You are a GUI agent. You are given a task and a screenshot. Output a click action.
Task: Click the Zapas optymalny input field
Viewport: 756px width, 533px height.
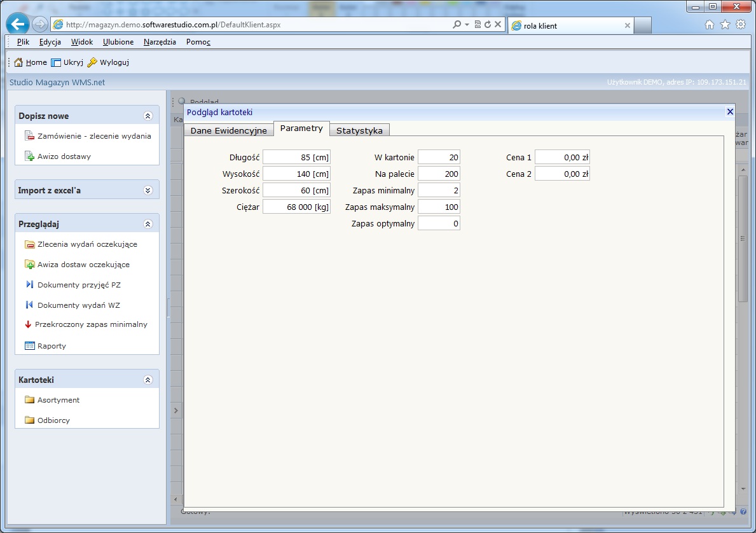coord(439,223)
